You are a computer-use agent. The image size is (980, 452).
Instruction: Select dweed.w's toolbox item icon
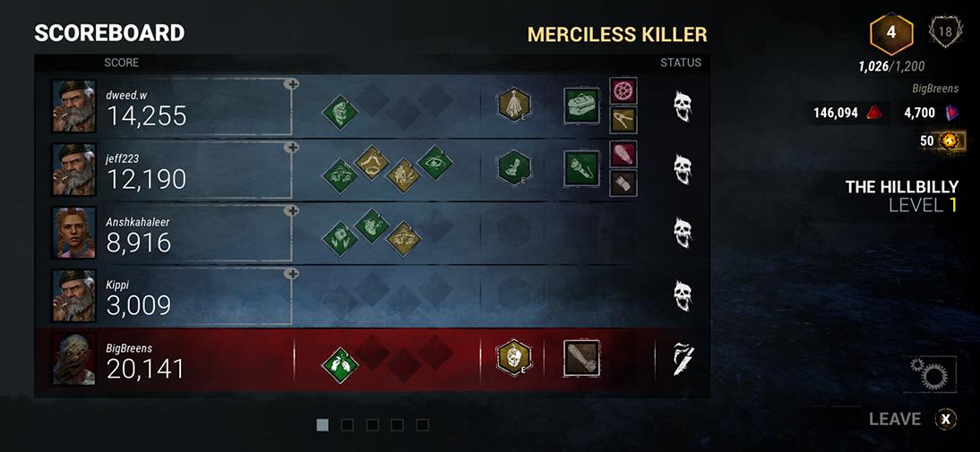click(x=581, y=105)
